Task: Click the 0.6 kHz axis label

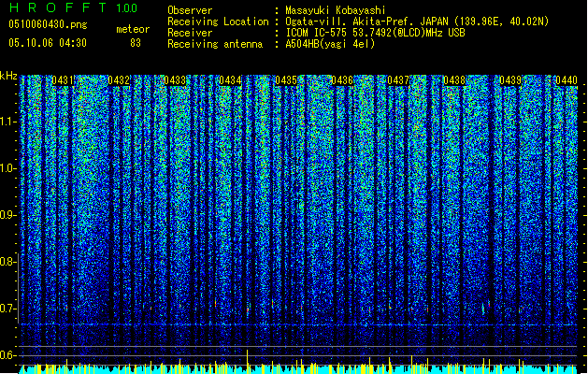Action: tap(7, 355)
